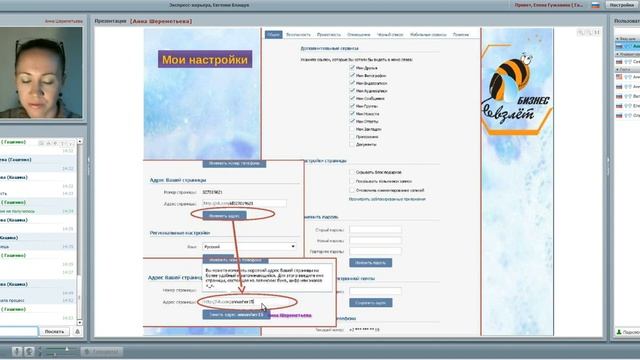This screenshot has height=360, width=640.
Task: Toggle the Мои Новости checkbox
Action: (x=352, y=113)
